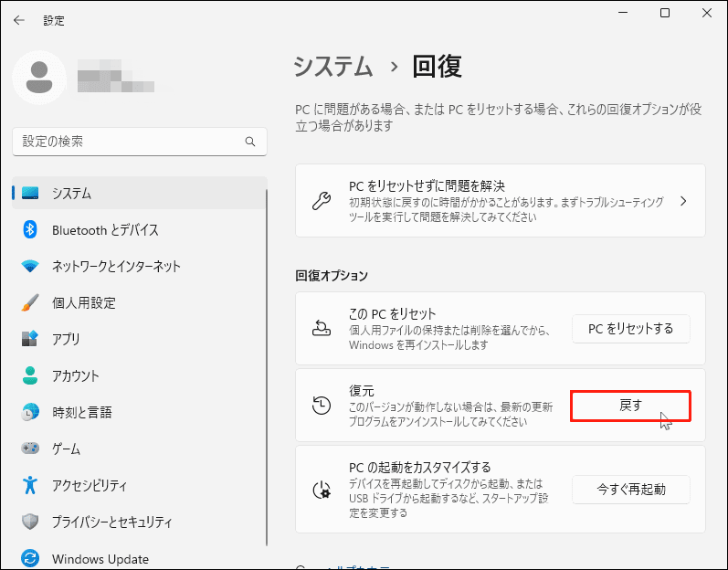Minimize the settings window
The image size is (728, 570).
tap(623, 13)
